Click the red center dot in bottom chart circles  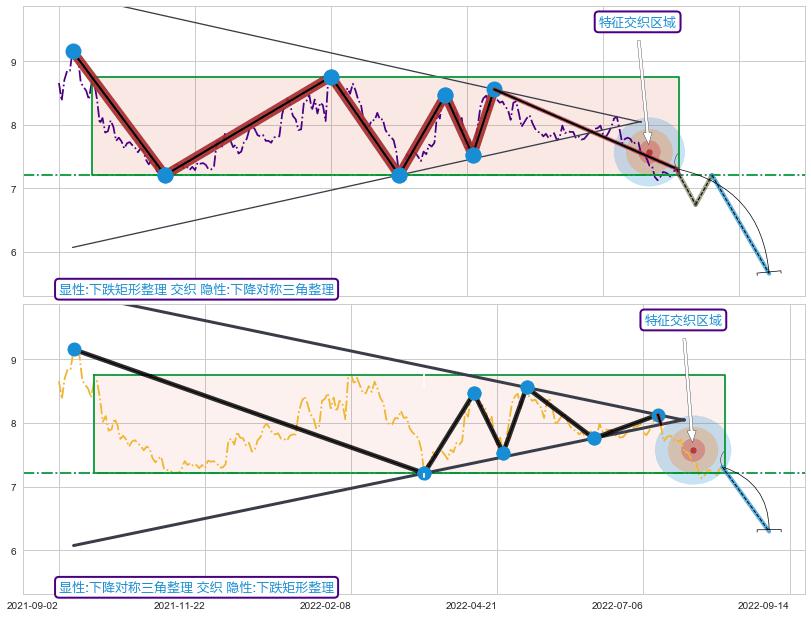(693, 450)
